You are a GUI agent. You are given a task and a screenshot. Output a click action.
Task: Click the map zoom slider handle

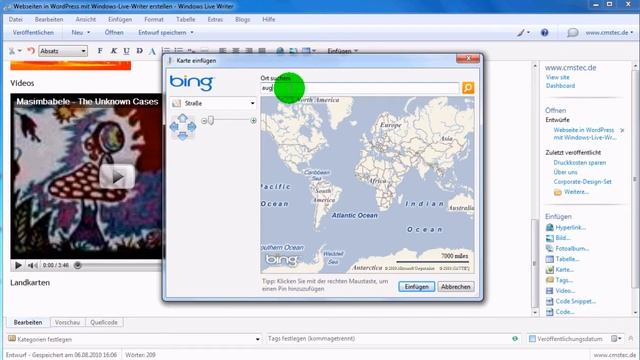click(211, 120)
